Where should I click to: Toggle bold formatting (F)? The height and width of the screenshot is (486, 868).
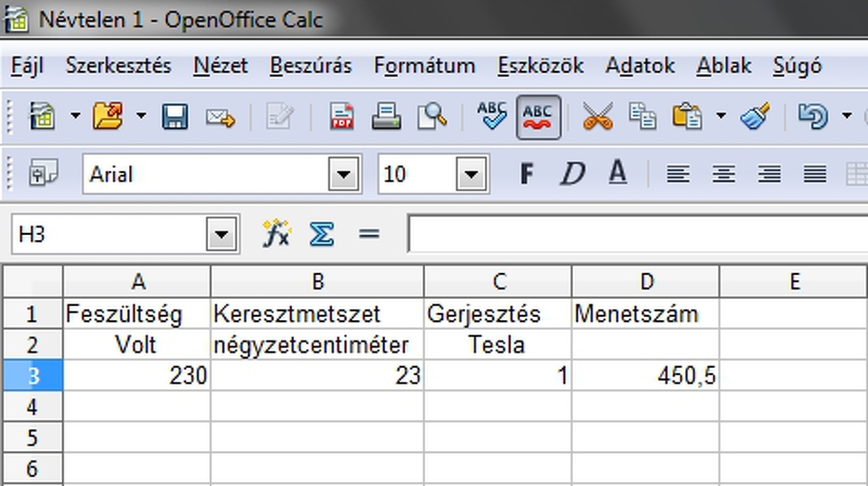(x=526, y=174)
